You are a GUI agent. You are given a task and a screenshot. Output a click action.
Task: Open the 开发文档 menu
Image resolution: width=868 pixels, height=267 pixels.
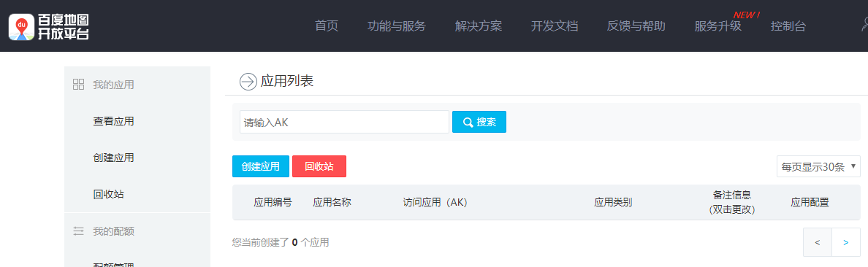[x=554, y=26]
